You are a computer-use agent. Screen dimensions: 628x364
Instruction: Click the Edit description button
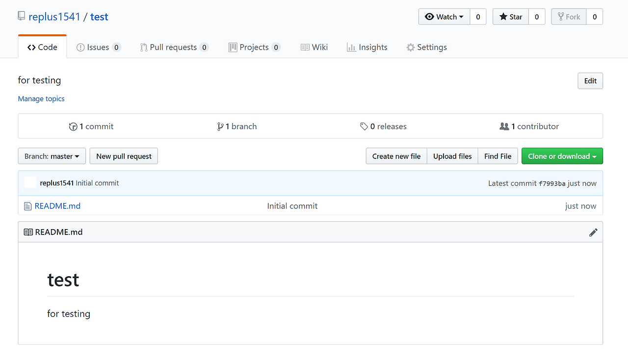coord(590,81)
